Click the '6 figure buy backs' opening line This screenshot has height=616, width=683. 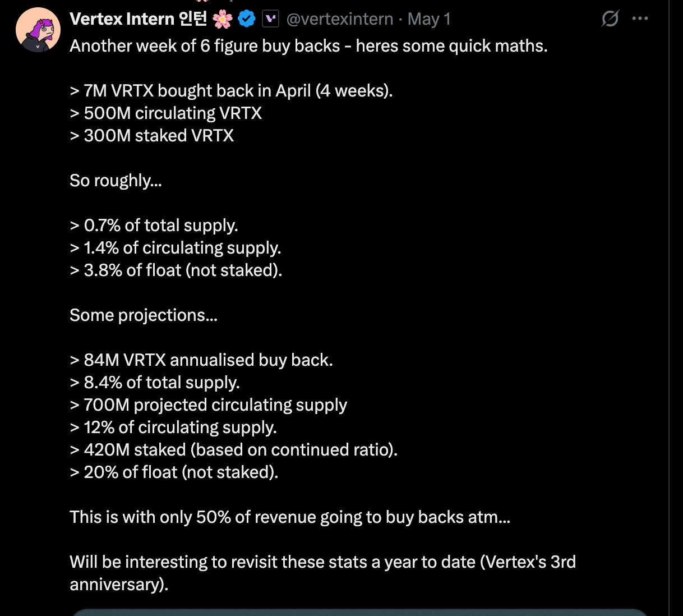click(x=308, y=46)
